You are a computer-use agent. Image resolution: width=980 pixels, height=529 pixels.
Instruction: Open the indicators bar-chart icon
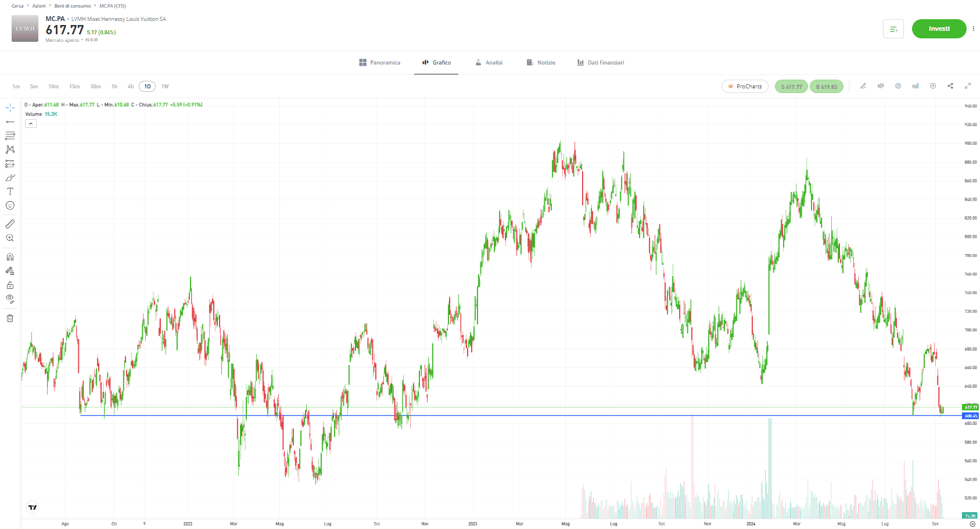pyautogui.click(x=916, y=86)
